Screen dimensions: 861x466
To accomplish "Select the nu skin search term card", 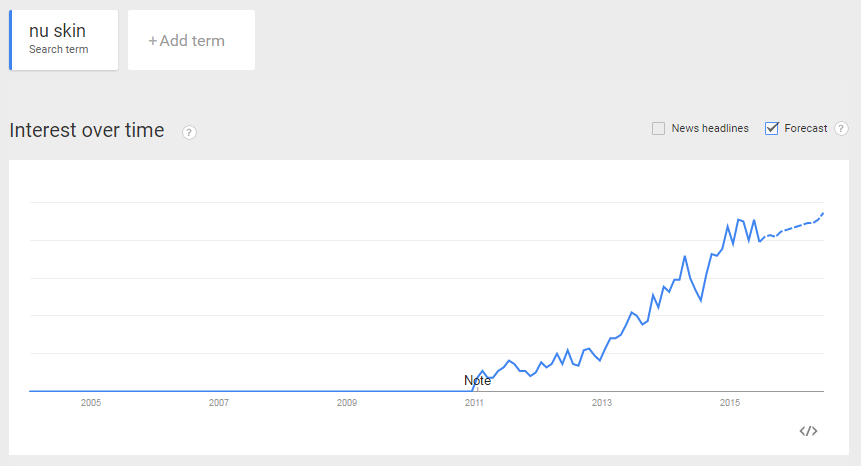I will click(64, 40).
